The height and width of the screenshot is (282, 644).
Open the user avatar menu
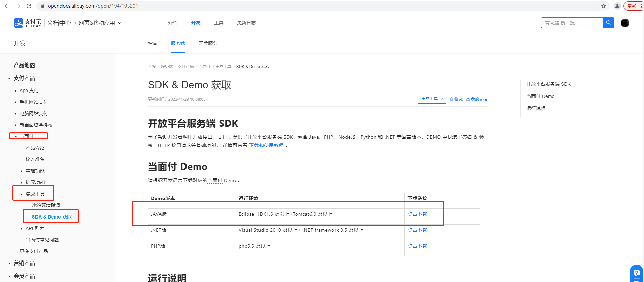click(x=625, y=23)
